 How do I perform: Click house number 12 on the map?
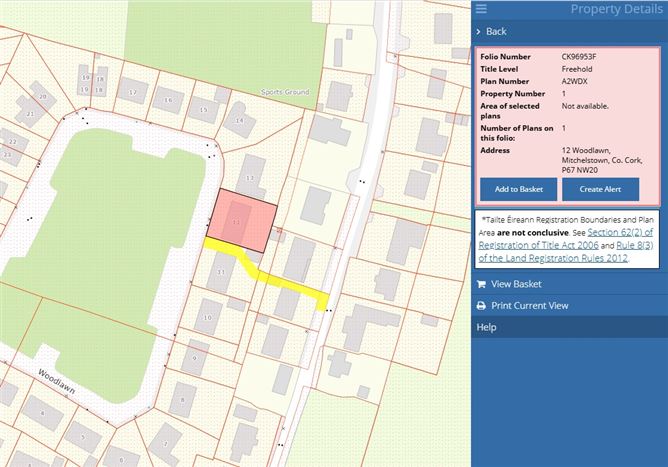[x=250, y=178]
